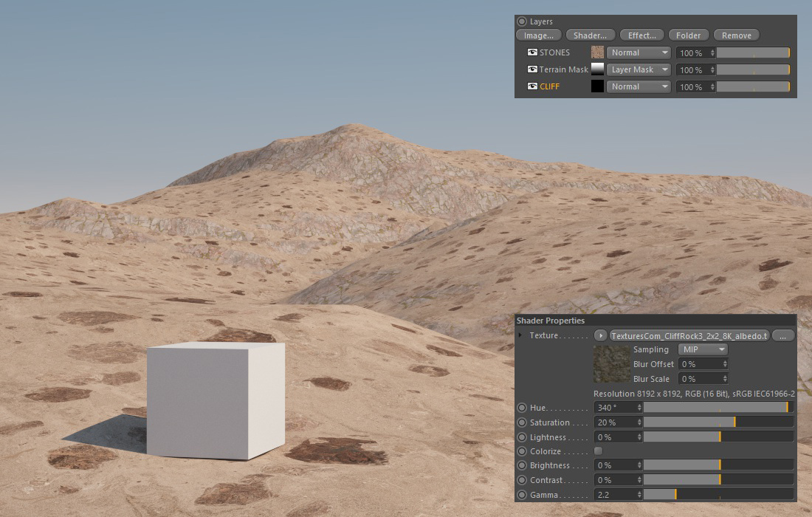
Task: Click the keyframe dot next to Saturation
Action: tap(522, 422)
